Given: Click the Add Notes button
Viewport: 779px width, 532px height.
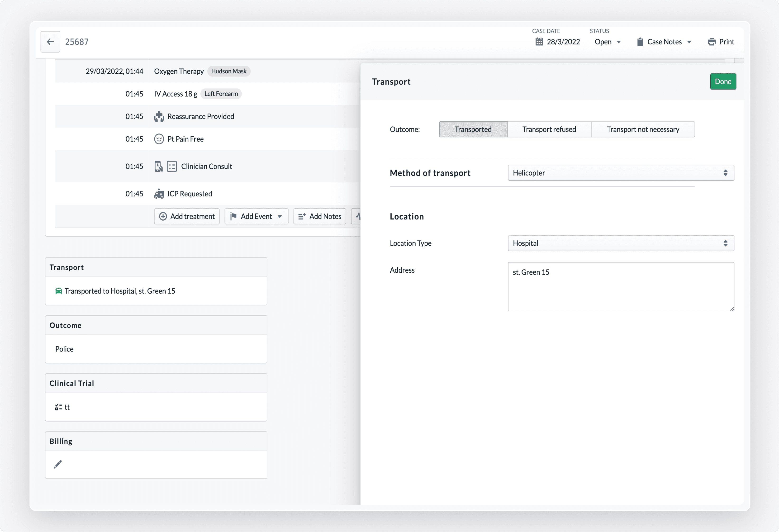Looking at the screenshot, I should click(x=320, y=216).
